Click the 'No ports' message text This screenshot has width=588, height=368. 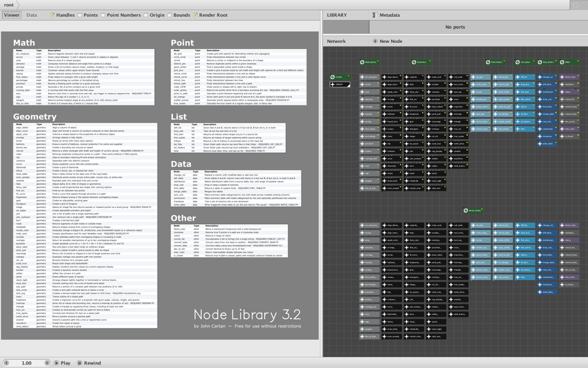(455, 27)
